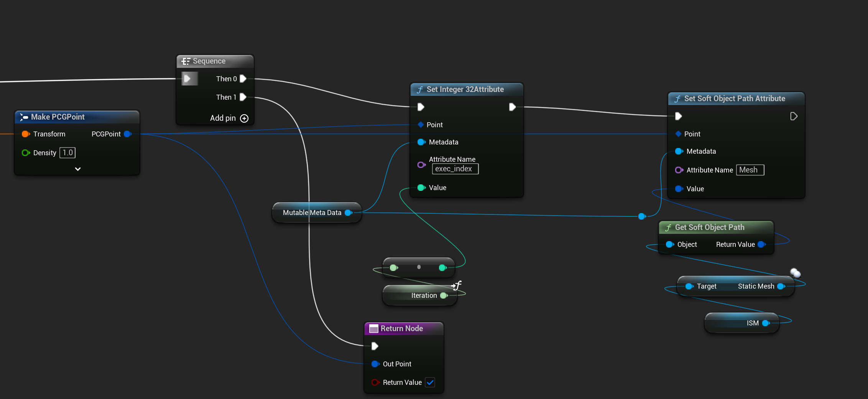Toggle the Return Value checkbox on Return Node
Screen dimensions: 868x399
click(430, 382)
